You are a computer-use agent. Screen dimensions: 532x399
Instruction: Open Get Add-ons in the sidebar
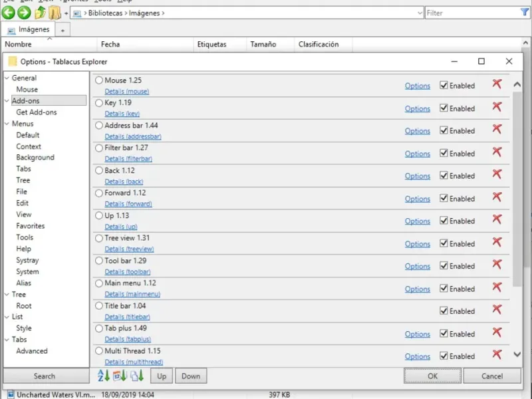point(37,112)
